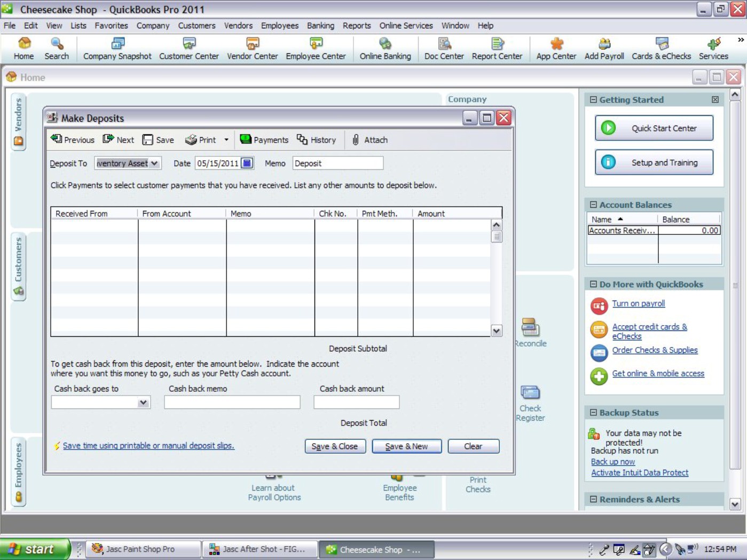Screen dimensions: 747x560
Task: Open Get online & mobile access link
Action: tap(658, 374)
